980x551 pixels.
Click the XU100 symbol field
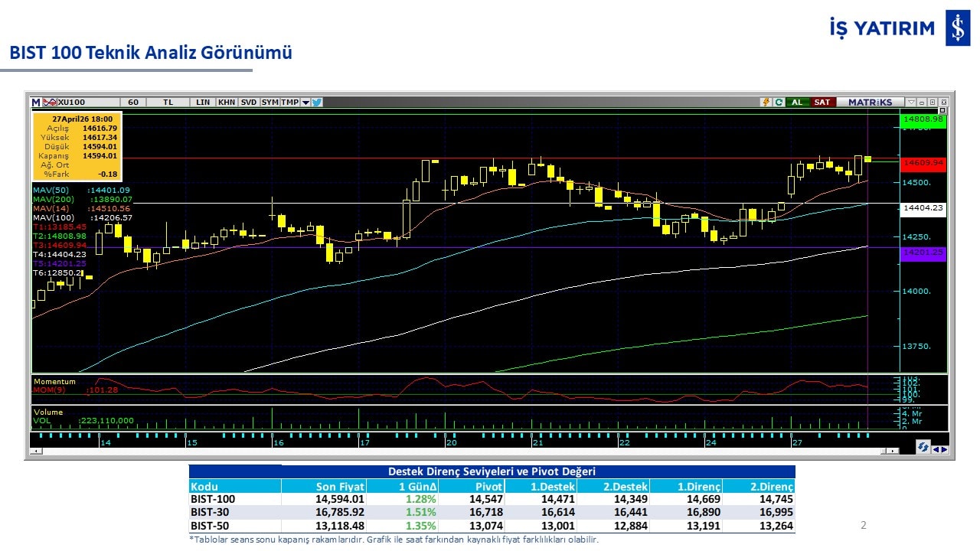click(x=72, y=102)
